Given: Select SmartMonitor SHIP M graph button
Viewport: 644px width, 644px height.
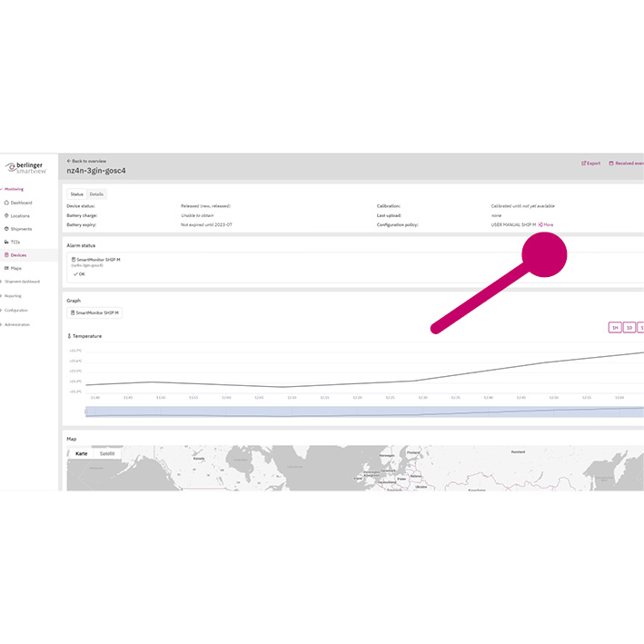Looking at the screenshot, I should tap(94, 313).
